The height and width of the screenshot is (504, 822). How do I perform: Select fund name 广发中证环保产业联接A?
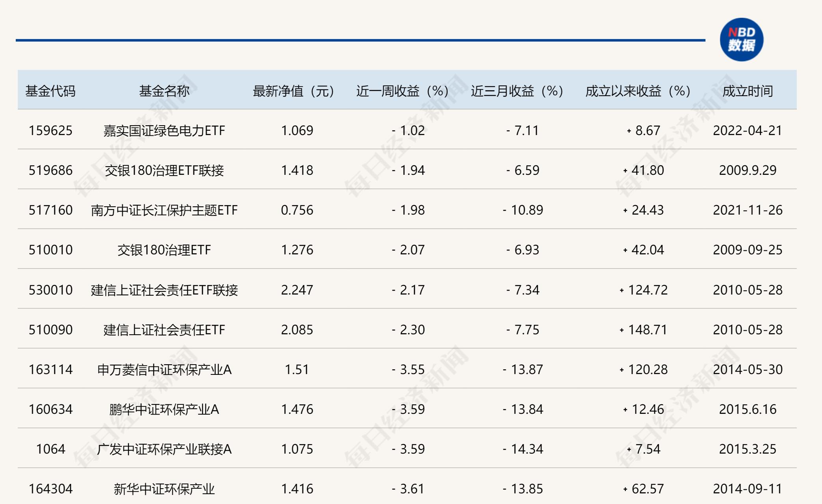click(164, 449)
